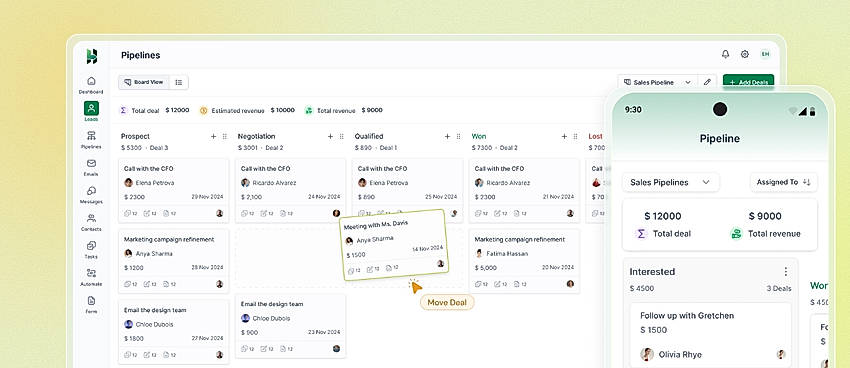The image size is (850, 368).
Task: Switch to list view icon
Action: 179,82
